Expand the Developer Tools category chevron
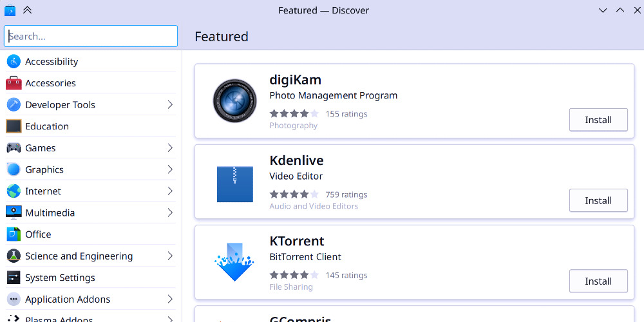The image size is (644, 322). (170, 105)
